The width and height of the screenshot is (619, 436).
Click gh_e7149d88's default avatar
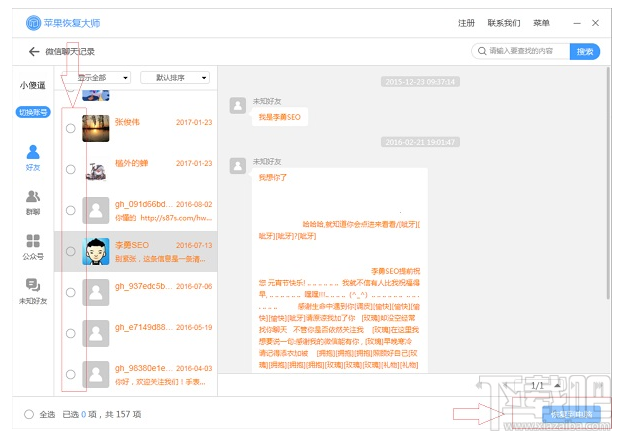96,333
